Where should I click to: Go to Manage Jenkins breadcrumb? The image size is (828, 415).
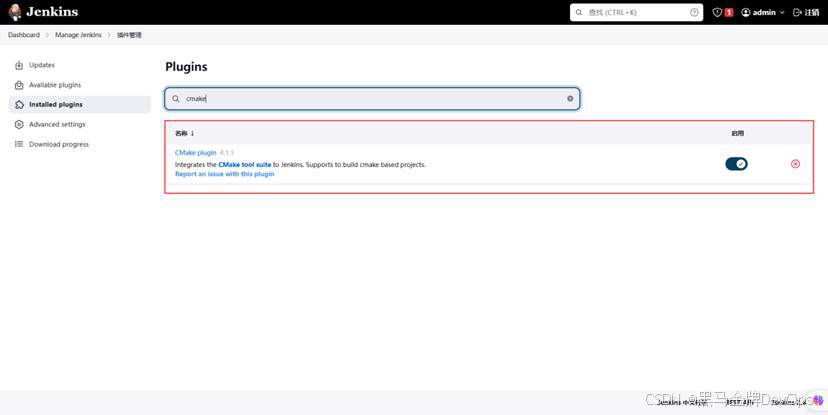pyautogui.click(x=78, y=35)
